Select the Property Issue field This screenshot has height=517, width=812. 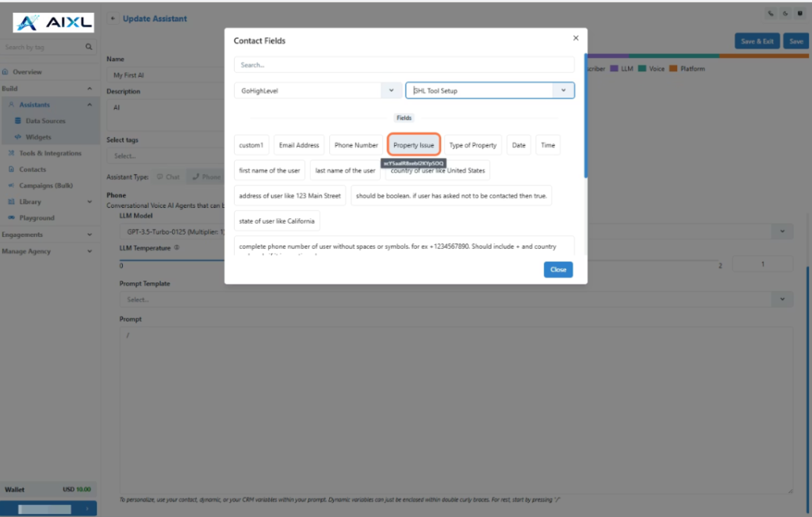413,145
